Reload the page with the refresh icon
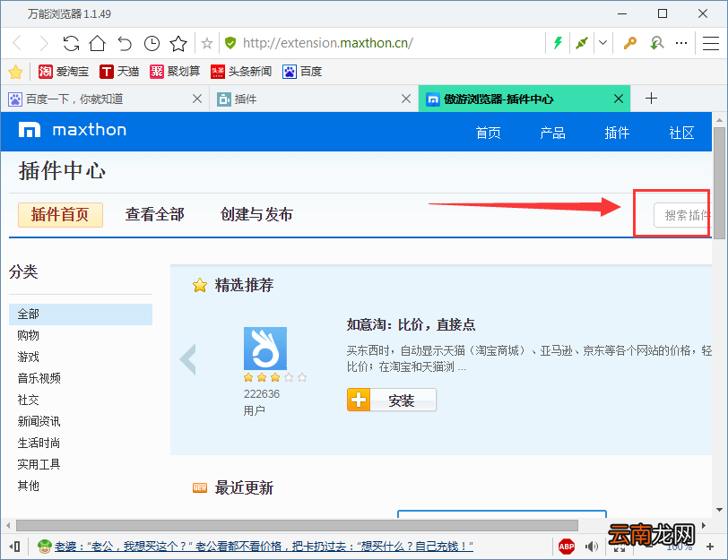Screen dimensions: 728x560 click(x=71, y=43)
